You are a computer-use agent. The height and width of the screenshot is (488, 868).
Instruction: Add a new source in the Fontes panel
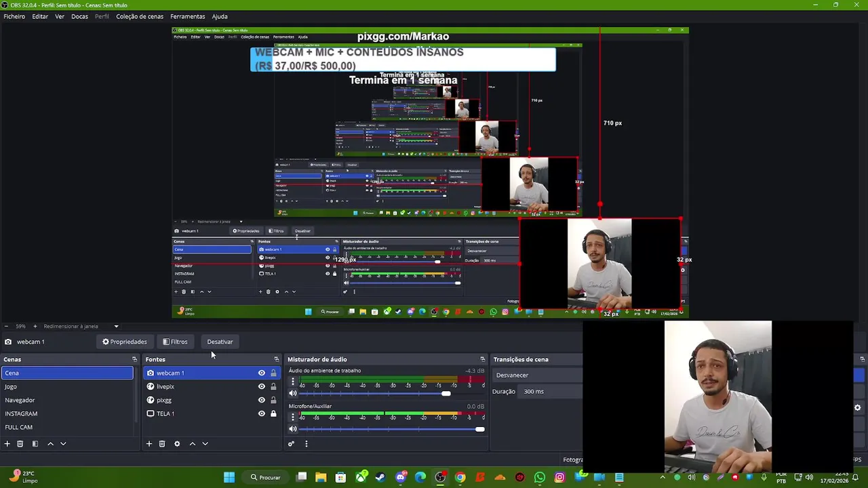point(149,444)
